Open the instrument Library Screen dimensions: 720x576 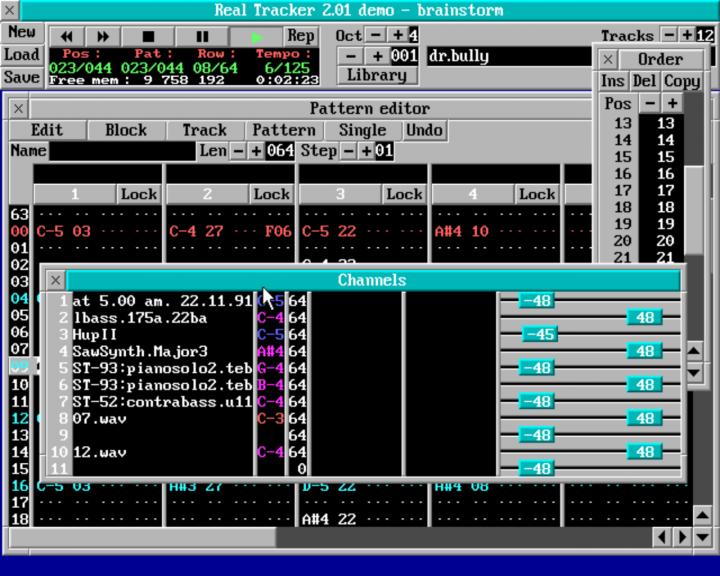pos(376,75)
